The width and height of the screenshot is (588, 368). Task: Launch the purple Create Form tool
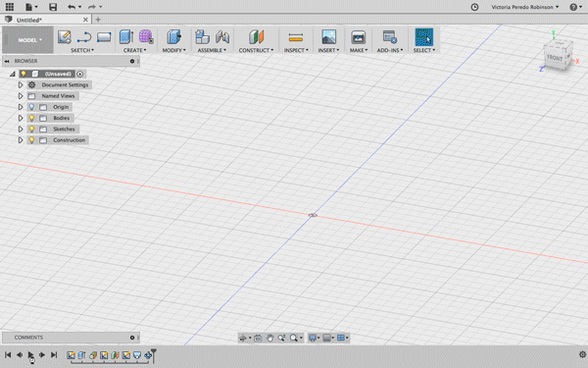(146, 37)
